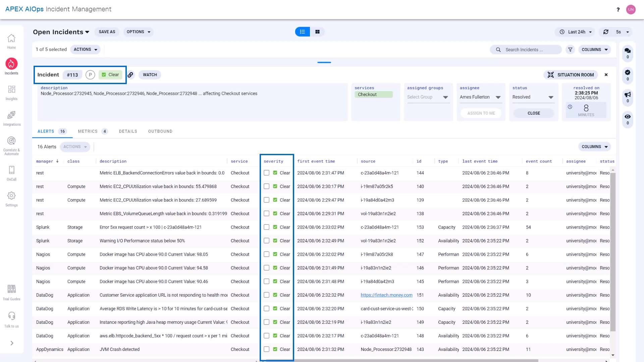This screenshot has height=362, width=644.
Task: Open top COLUMNS dropdown near search
Action: pos(595,50)
